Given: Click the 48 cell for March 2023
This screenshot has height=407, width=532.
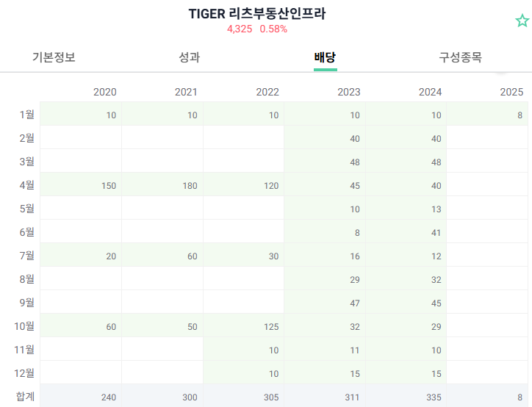Looking at the screenshot, I should 325,161.
